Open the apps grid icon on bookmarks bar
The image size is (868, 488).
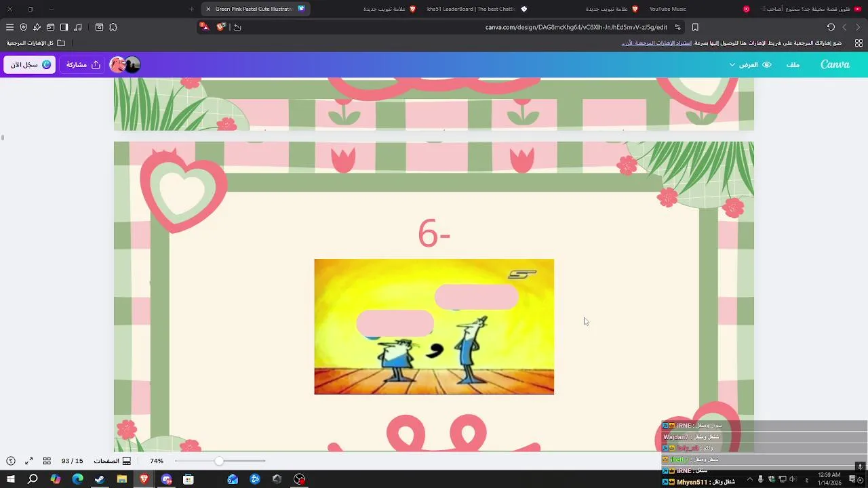[x=859, y=43]
